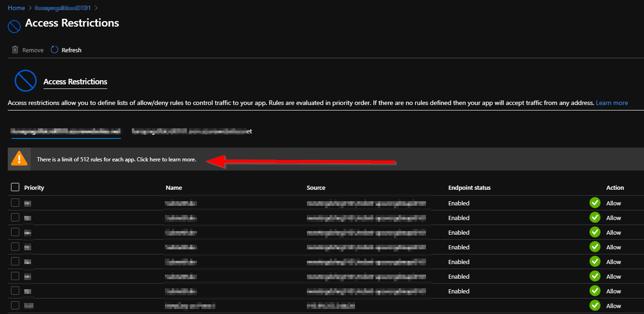Select the green Allow icon on last row
Image resolution: width=644 pixels, height=314 pixels.
click(595, 305)
